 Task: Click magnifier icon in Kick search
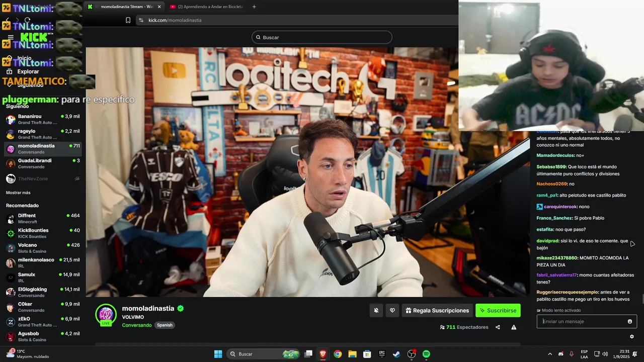click(258, 37)
